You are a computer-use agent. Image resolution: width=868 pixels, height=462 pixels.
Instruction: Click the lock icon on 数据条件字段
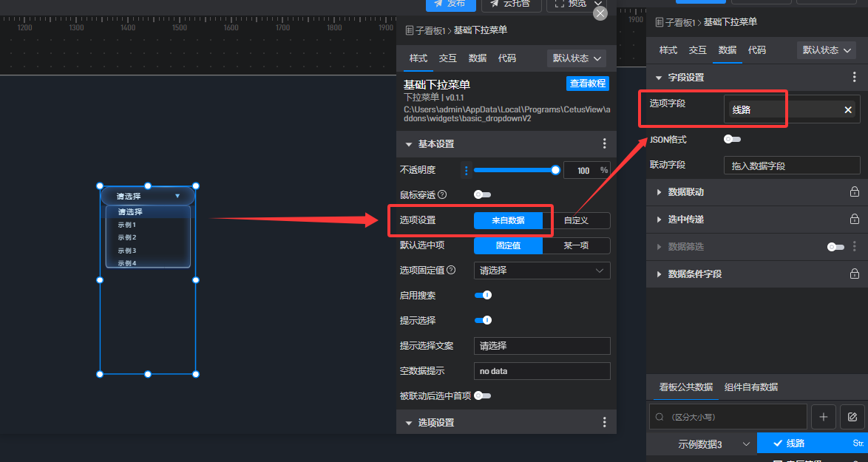(x=854, y=274)
